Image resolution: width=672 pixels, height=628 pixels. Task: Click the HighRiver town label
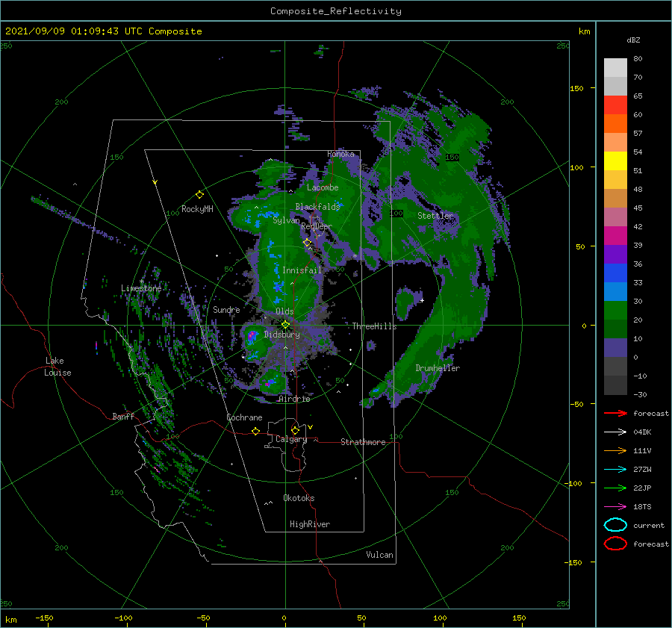(x=310, y=524)
